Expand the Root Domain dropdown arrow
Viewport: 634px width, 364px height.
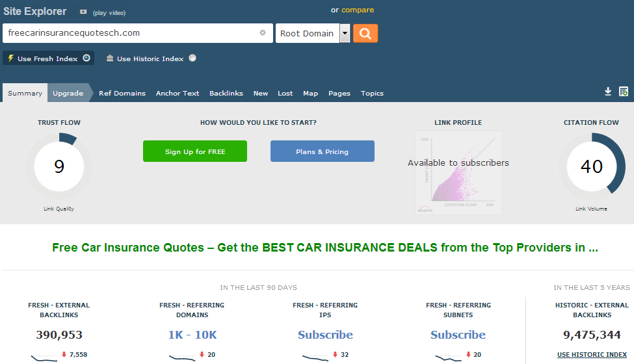345,33
